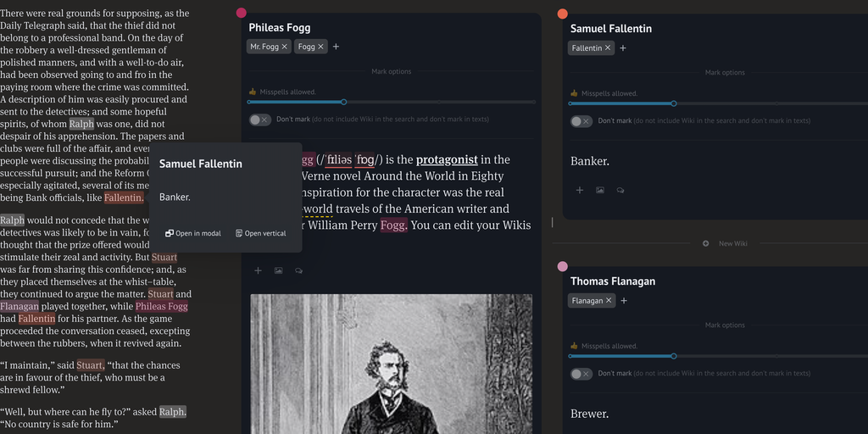Remove the Mr. Fogg alias tag
The height and width of the screenshot is (434, 868).
285,47
